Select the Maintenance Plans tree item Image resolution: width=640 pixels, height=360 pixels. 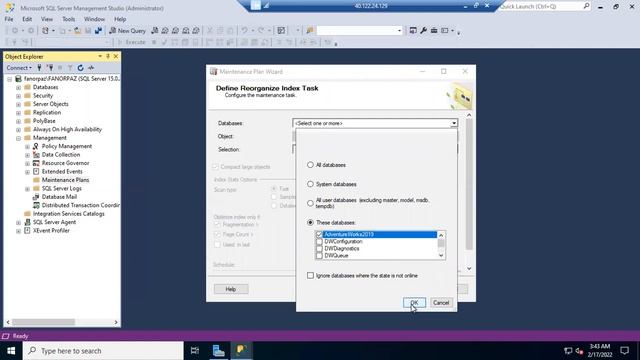pyautogui.click(x=65, y=180)
